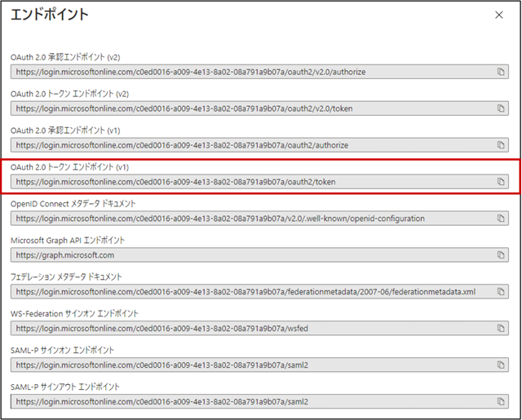Image resolution: width=522 pixels, height=420 pixels.
Task: Copy the Microsoft Graph API endpoint URL
Action: click(501, 255)
